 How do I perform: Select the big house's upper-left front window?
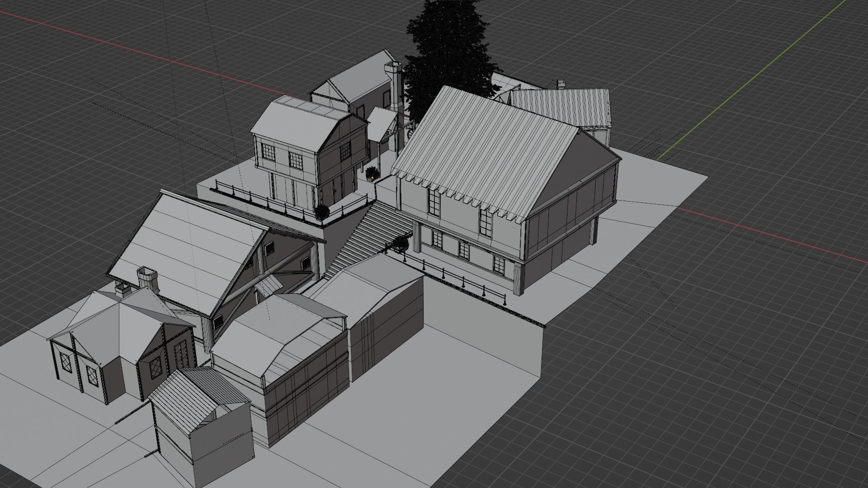[x=434, y=202]
